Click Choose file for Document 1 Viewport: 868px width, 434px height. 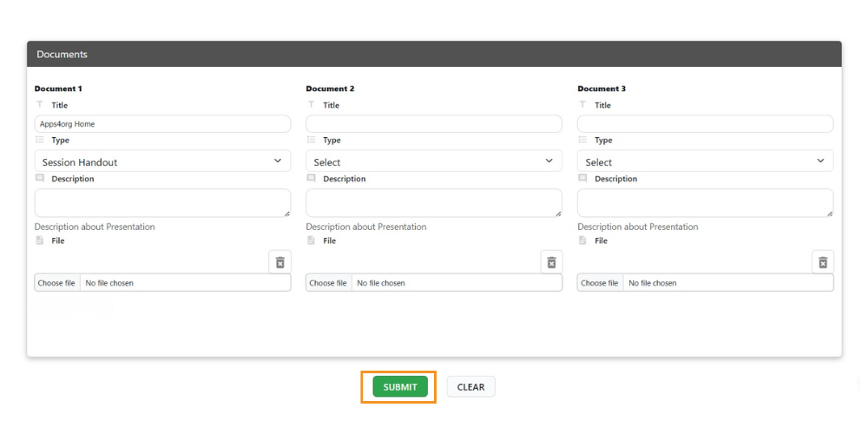tap(57, 283)
